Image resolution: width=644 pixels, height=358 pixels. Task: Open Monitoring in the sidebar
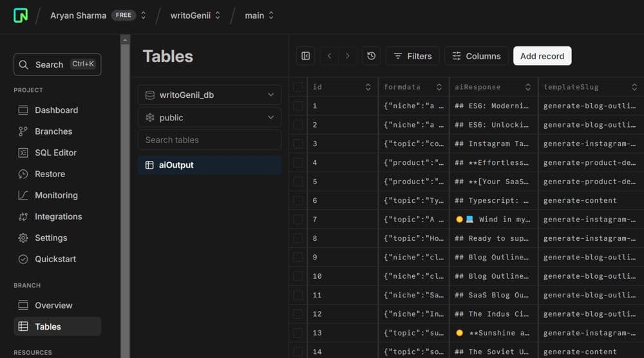(56, 195)
